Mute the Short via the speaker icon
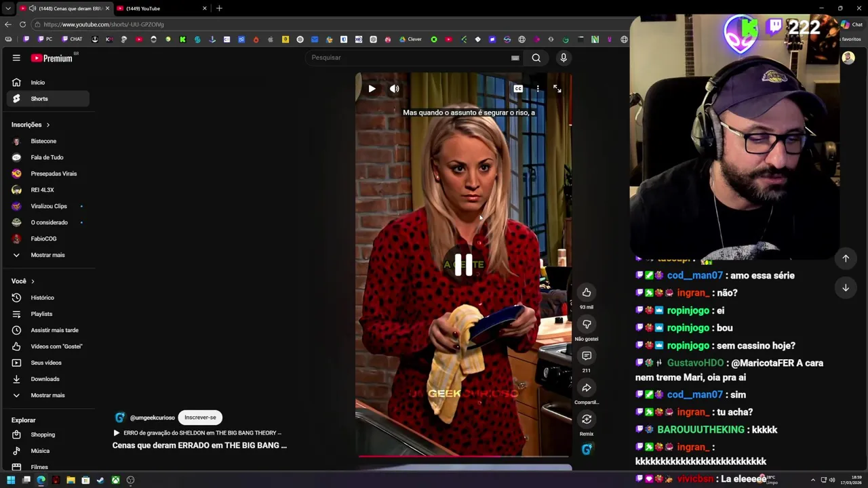This screenshot has width=868, height=488. click(395, 89)
